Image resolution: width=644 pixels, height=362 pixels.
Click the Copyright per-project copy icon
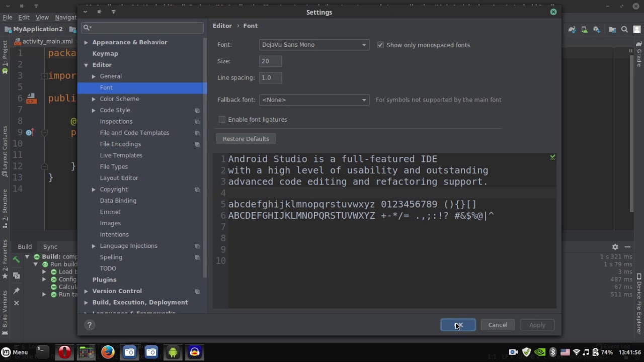pyautogui.click(x=197, y=190)
